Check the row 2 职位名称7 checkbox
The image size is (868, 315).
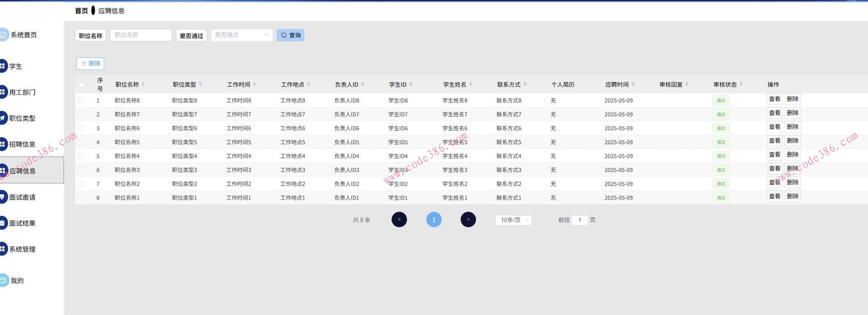click(81, 115)
